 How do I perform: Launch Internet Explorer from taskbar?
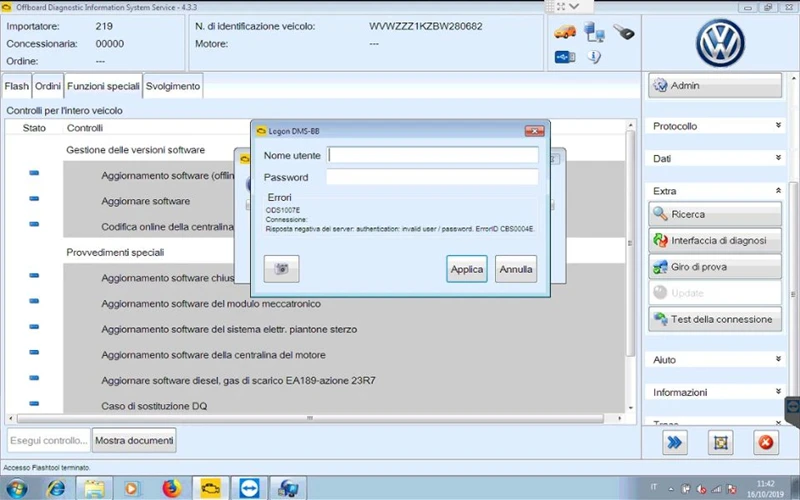pyautogui.click(x=56, y=489)
